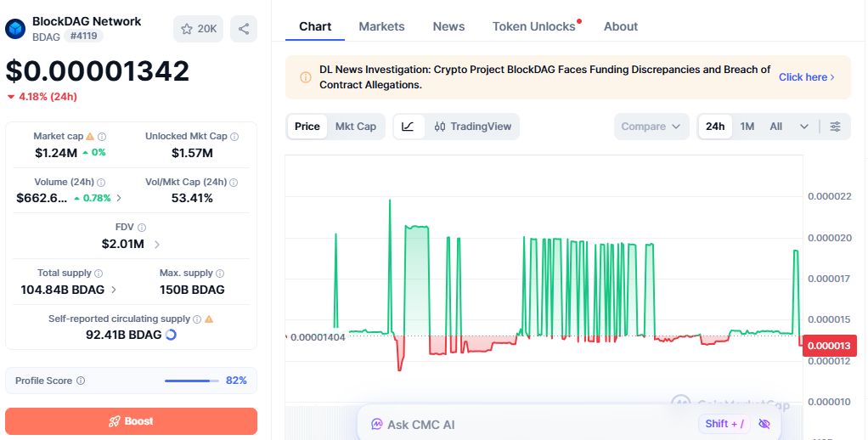Click the circulating supply progress ring

(x=171, y=335)
